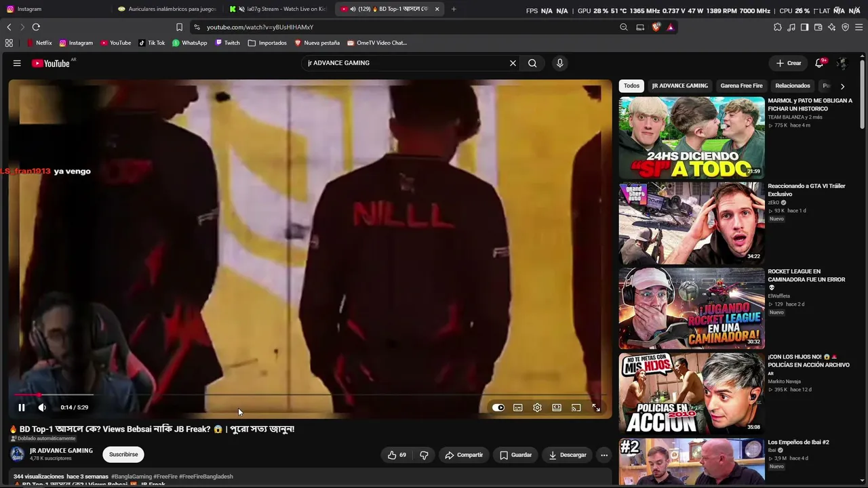The height and width of the screenshot is (488, 868).
Task: Open the YouTube guide hamburger menu
Action: coord(17,63)
